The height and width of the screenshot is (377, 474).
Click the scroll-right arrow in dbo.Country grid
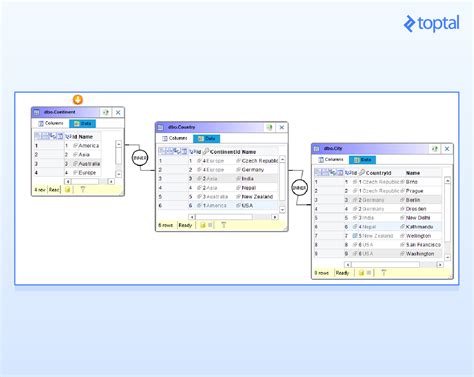coord(275,217)
